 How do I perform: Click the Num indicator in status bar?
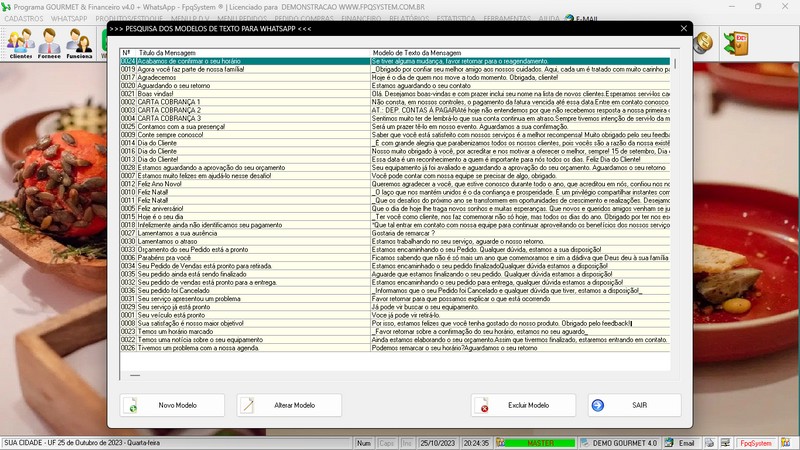coord(364,443)
